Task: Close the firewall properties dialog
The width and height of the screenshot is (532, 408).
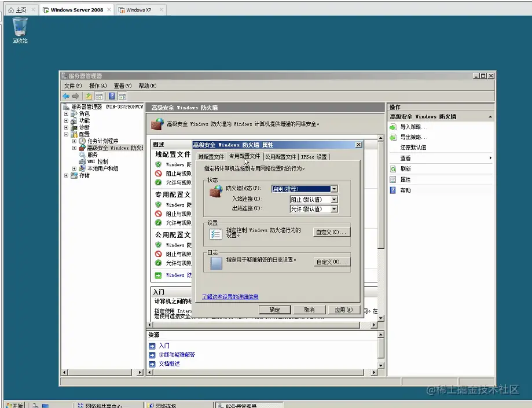Action: pyautogui.click(x=359, y=145)
